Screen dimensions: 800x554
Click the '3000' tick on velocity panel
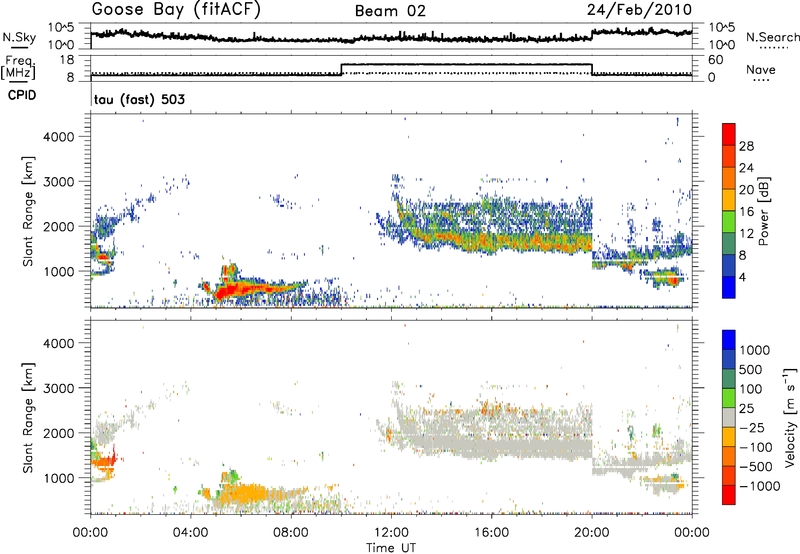[x=59, y=388]
